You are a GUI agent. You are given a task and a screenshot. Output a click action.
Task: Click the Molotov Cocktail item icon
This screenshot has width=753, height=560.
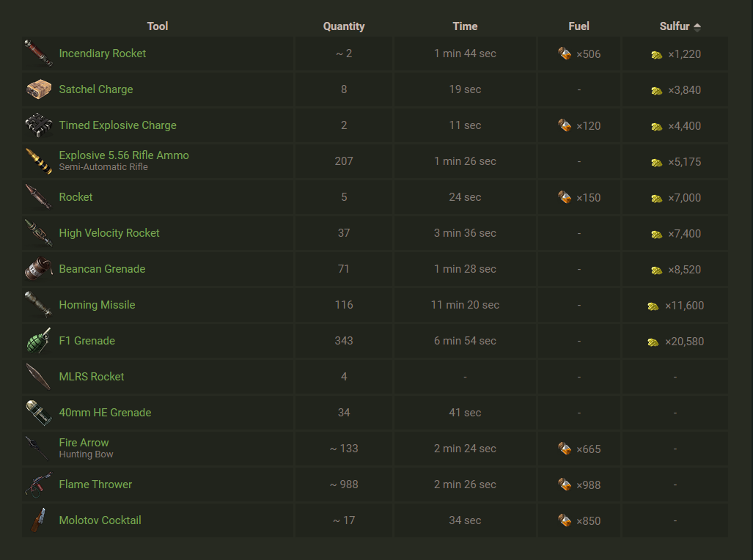click(38, 520)
